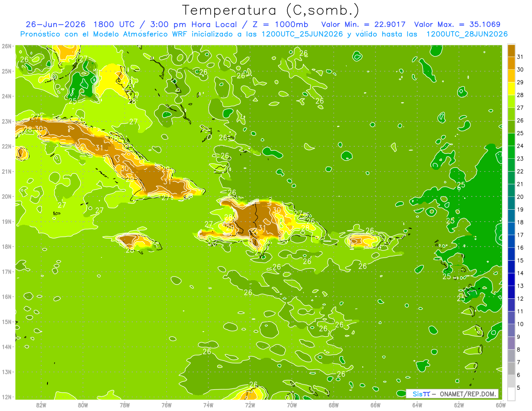Image resolution: width=532 pixels, height=411 pixels.
Task: Click latitude axis label 14N
Action: tap(6, 347)
